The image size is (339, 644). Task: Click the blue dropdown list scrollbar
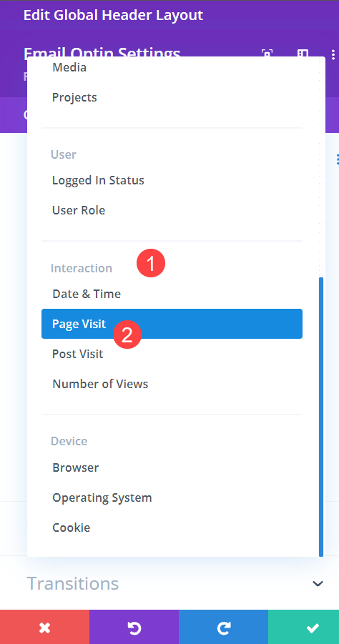[321, 417]
